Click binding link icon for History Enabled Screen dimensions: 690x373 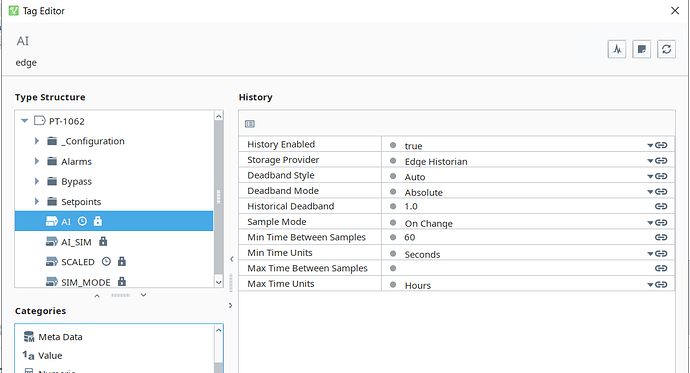[x=661, y=145]
